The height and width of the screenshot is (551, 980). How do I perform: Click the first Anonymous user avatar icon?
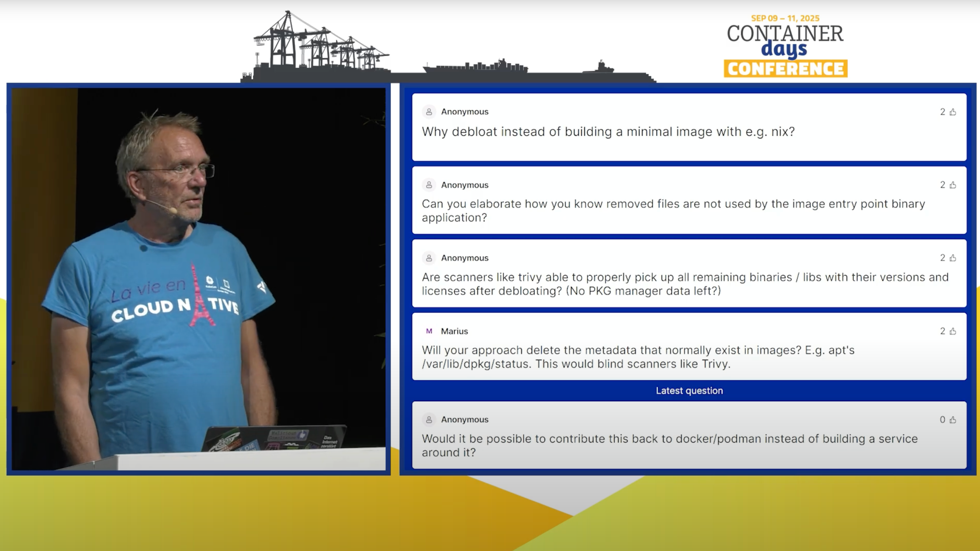click(x=429, y=112)
